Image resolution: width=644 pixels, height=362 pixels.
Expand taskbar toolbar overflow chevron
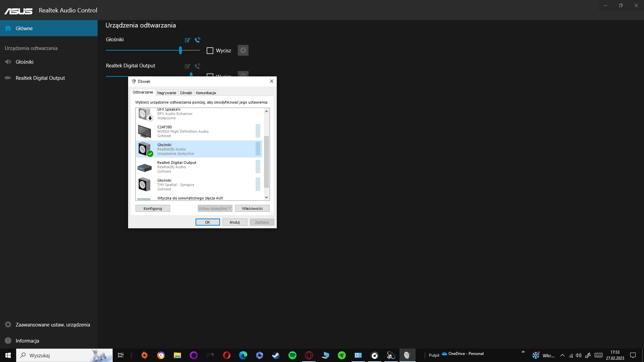point(523,352)
